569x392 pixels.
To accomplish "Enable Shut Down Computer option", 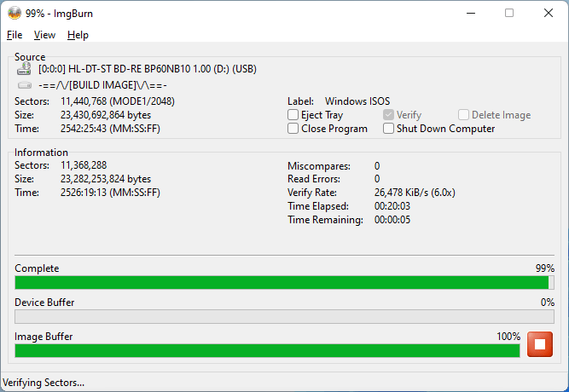I will pyautogui.click(x=388, y=129).
